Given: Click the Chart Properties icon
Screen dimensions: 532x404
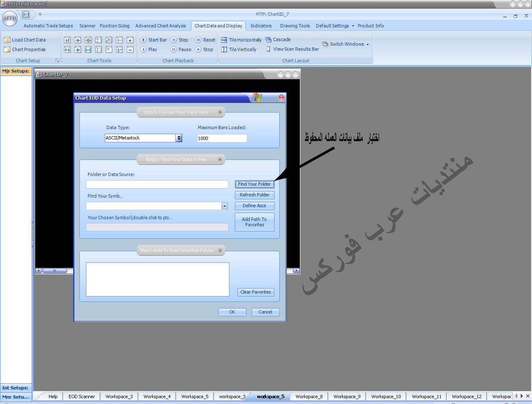Looking at the screenshot, I should pyautogui.click(x=7, y=49).
